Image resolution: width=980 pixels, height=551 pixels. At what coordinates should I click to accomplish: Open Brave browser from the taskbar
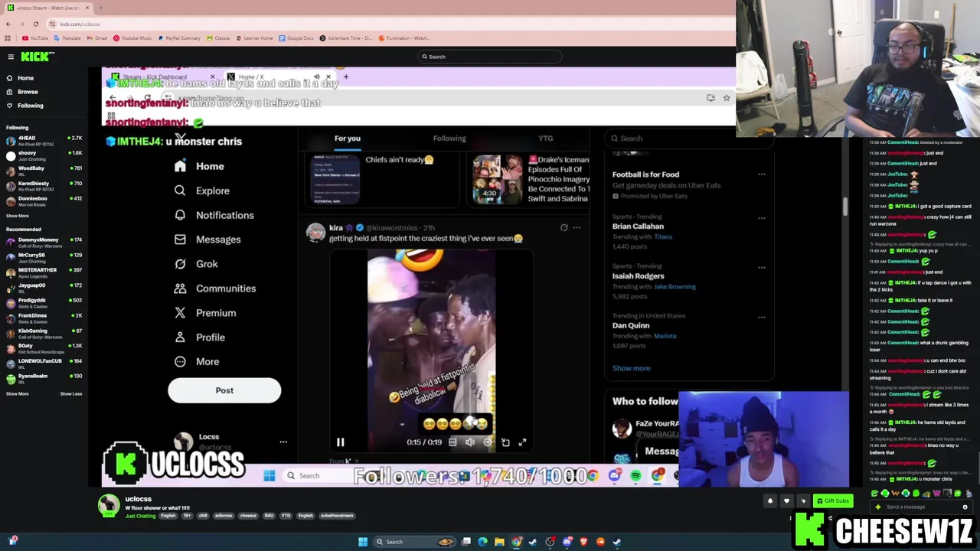[x=583, y=542]
